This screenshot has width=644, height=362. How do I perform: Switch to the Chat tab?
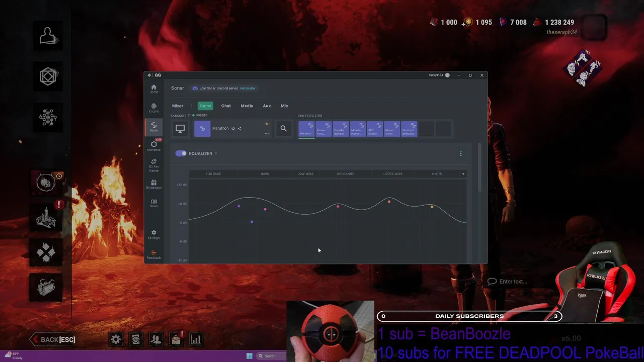(x=226, y=106)
